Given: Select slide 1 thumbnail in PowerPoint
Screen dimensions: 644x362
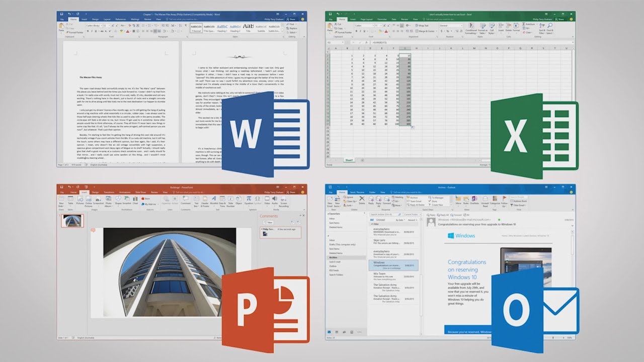Looking at the screenshot, I should (72, 221).
